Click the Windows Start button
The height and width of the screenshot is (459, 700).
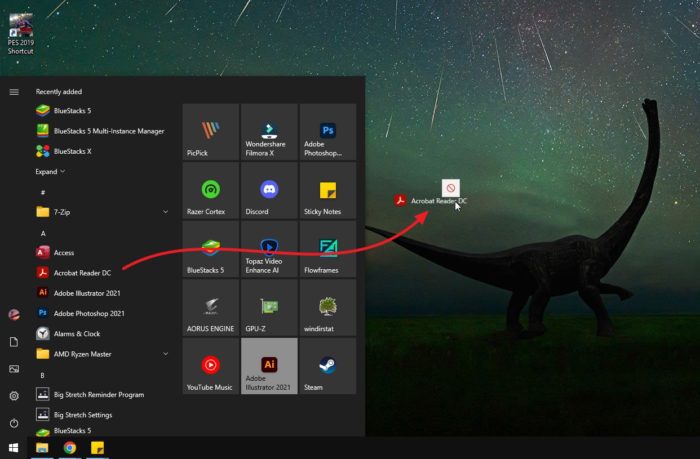click(x=13, y=448)
